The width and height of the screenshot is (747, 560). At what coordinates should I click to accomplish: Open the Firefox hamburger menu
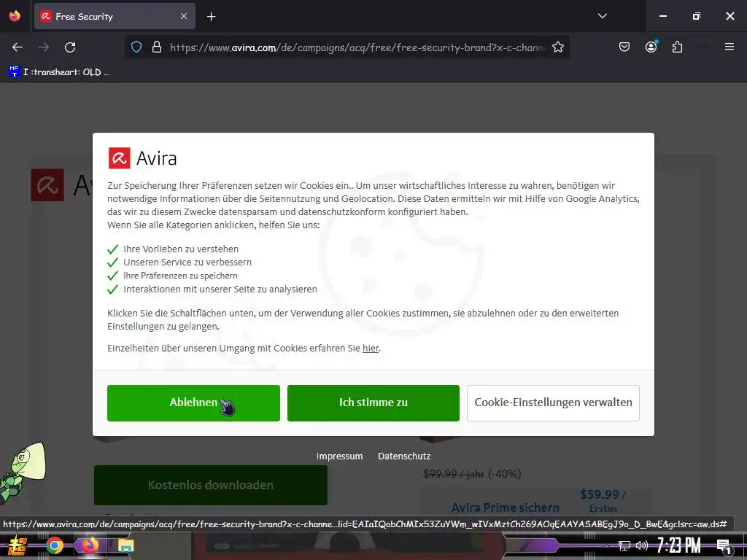click(x=729, y=47)
